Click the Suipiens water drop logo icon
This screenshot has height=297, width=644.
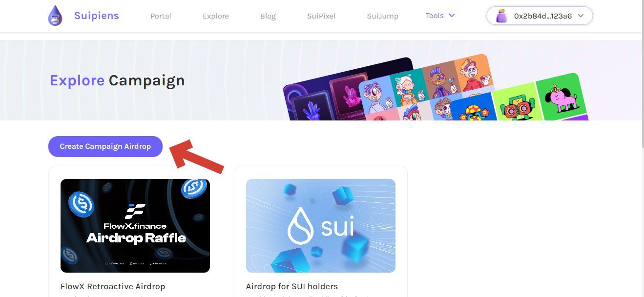coord(55,16)
